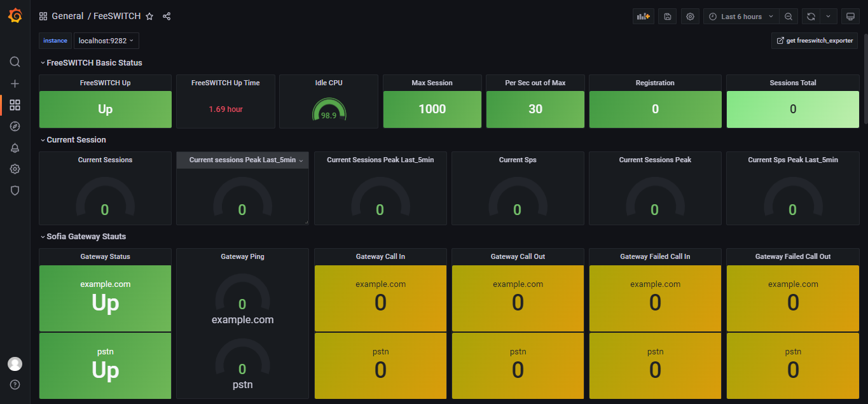Viewport: 868px width, 404px height.
Task: Click the Current Sessions Peak panel title
Action: pos(655,160)
